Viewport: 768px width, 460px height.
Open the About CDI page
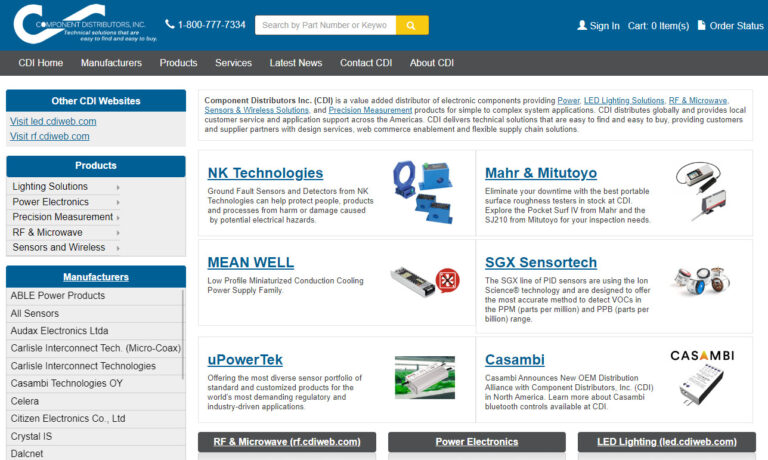(x=432, y=63)
